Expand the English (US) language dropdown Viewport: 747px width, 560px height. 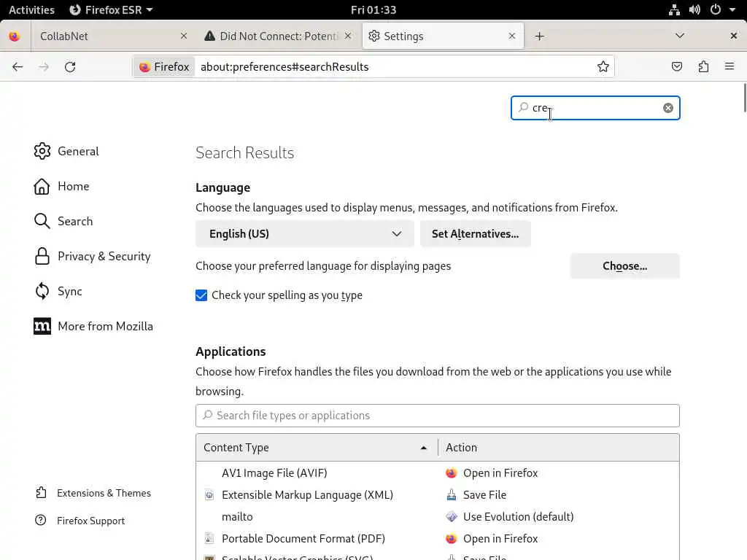[305, 234]
